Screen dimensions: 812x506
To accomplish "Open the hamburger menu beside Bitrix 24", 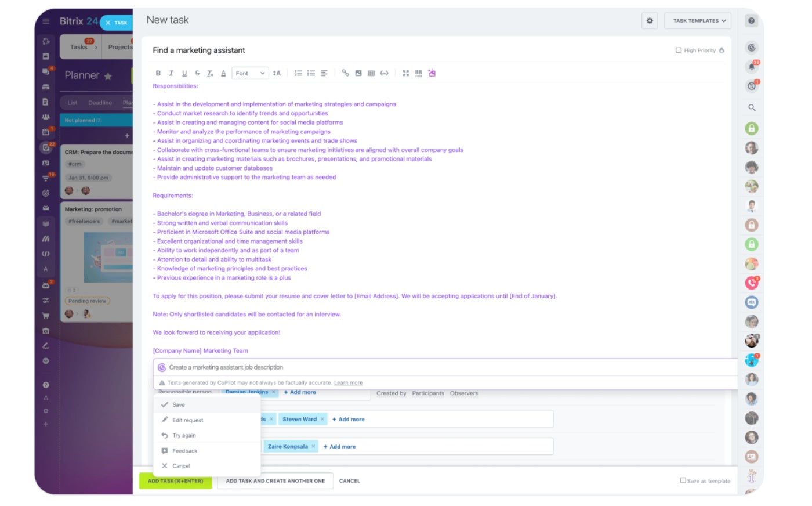I will [x=46, y=21].
